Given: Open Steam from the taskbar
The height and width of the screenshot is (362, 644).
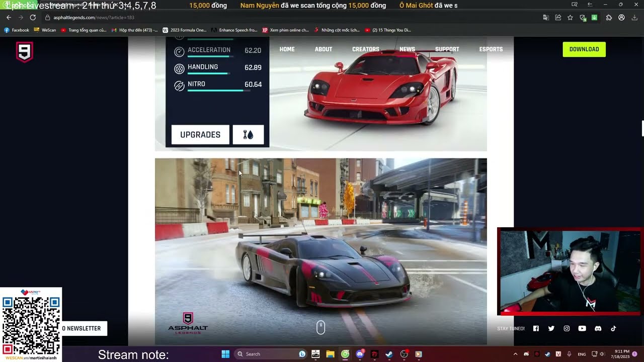Looking at the screenshot, I should pyautogui.click(x=389, y=354).
